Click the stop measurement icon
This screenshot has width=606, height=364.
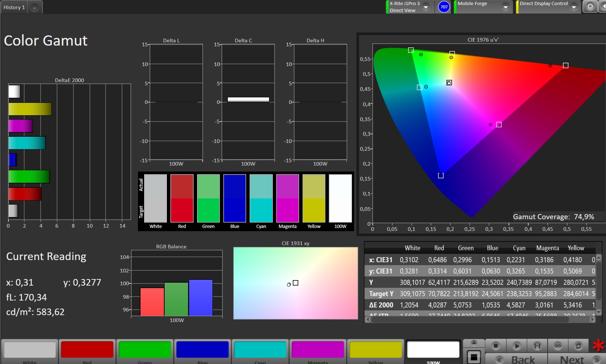click(x=495, y=345)
